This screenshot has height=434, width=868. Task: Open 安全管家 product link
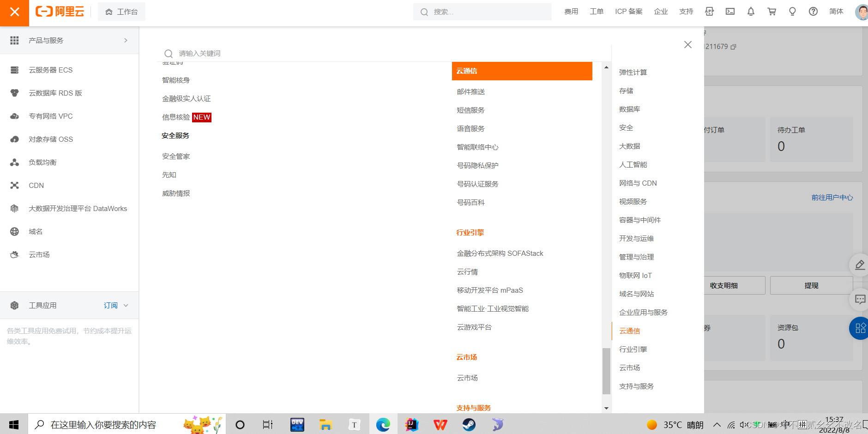tap(176, 157)
